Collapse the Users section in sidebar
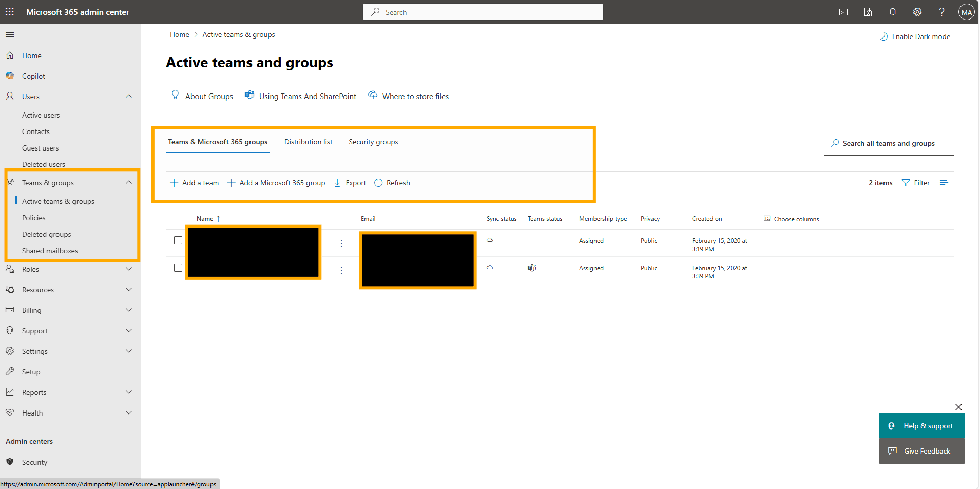Viewport: 980px width, 489px height. click(x=129, y=96)
